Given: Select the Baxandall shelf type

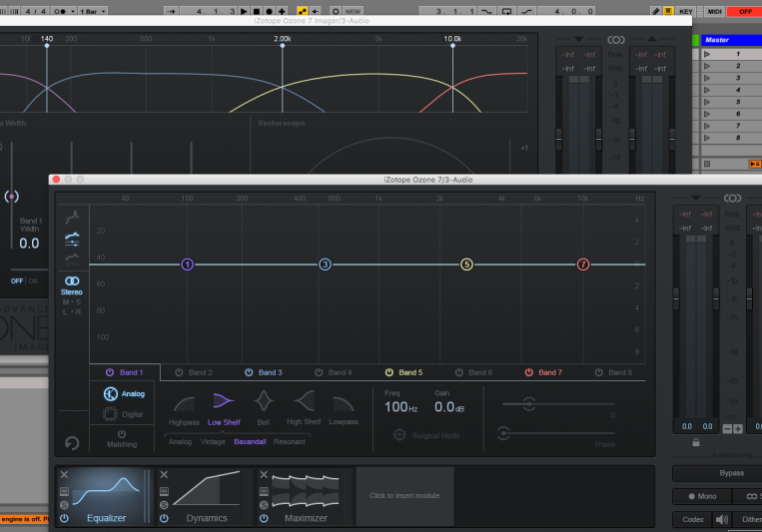Looking at the screenshot, I should tap(250, 441).
